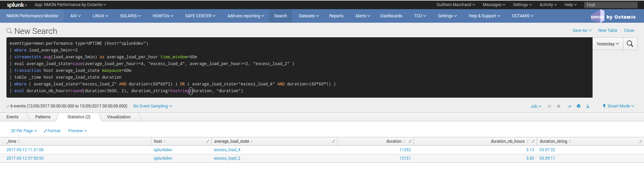This screenshot has height=179, width=644.
Task: Switch to Visualization tab
Action: click(119, 117)
